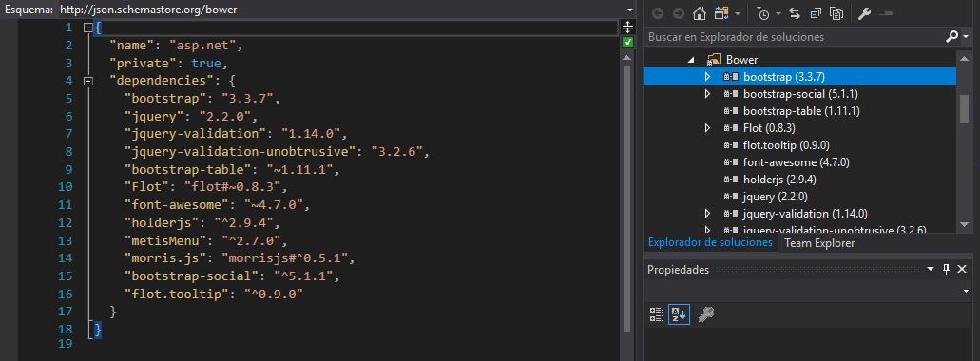
Task: Select flot.tooltip (0.9.0) package
Action: pos(786,145)
